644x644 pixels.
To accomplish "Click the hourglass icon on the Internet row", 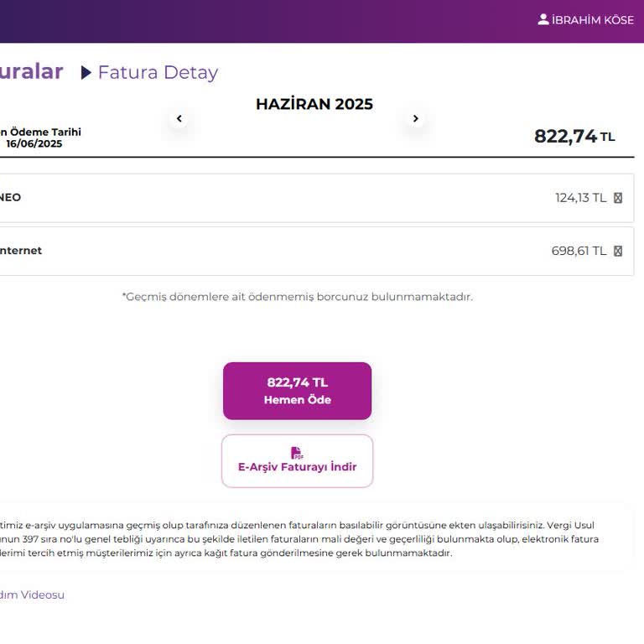I will coord(618,251).
